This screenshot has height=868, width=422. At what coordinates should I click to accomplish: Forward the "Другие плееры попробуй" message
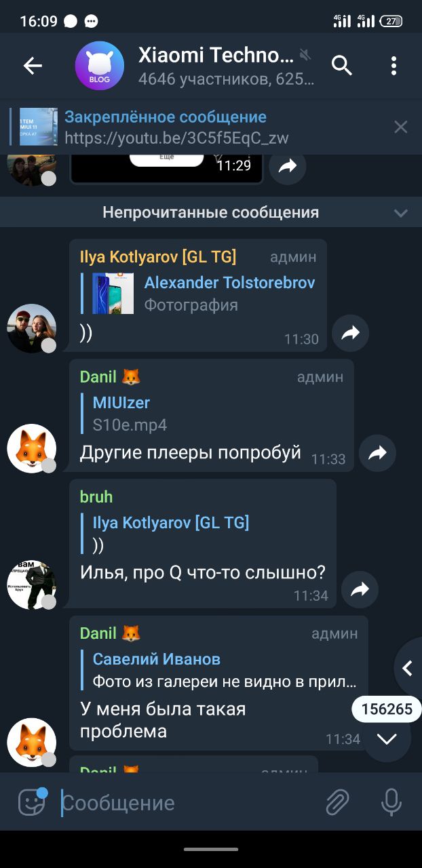(377, 453)
